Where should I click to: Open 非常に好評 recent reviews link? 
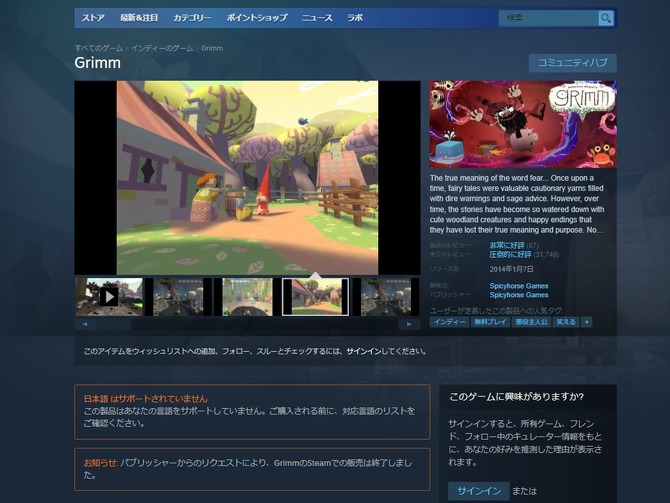pos(507,245)
